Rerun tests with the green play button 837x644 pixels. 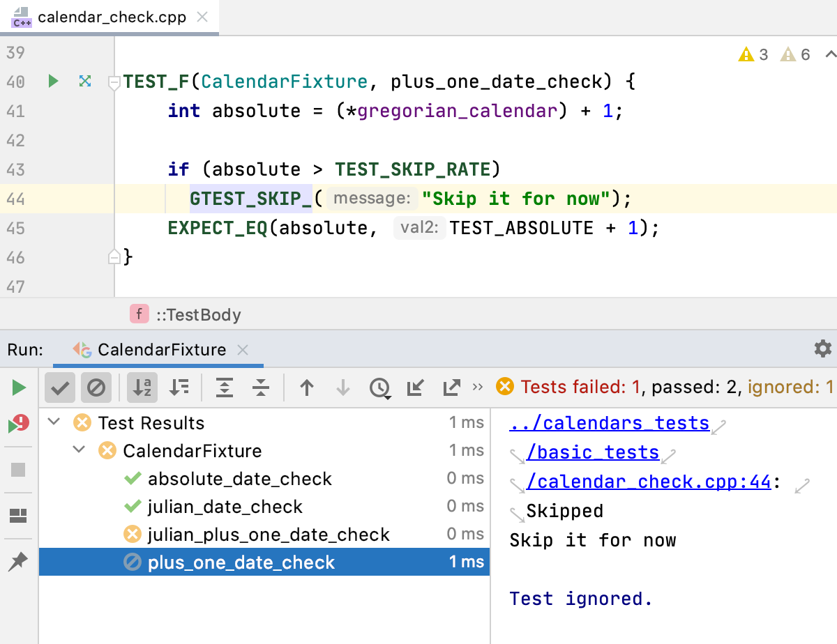19,388
